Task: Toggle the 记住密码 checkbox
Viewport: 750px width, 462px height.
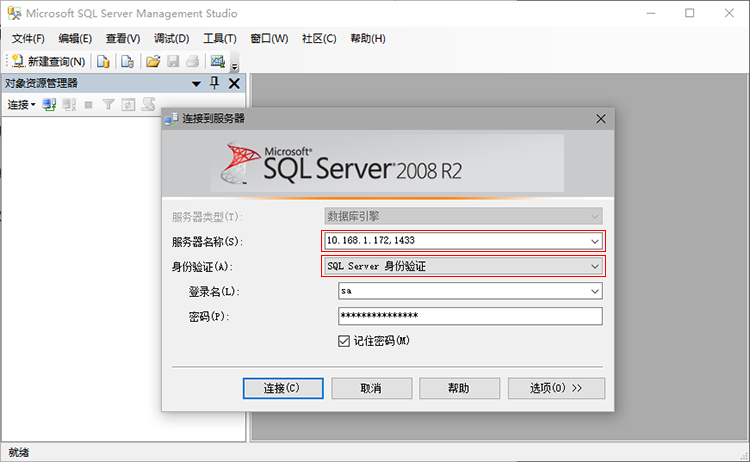Action: [344, 341]
